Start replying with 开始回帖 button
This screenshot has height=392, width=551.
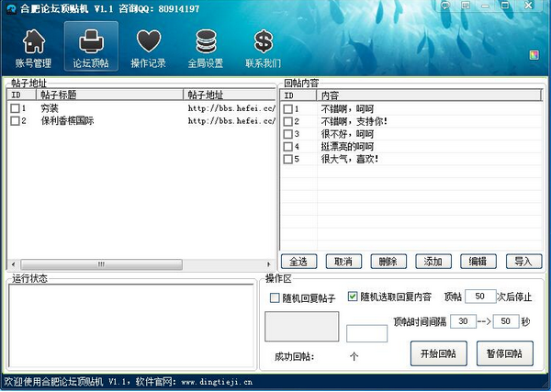pos(439,353)
